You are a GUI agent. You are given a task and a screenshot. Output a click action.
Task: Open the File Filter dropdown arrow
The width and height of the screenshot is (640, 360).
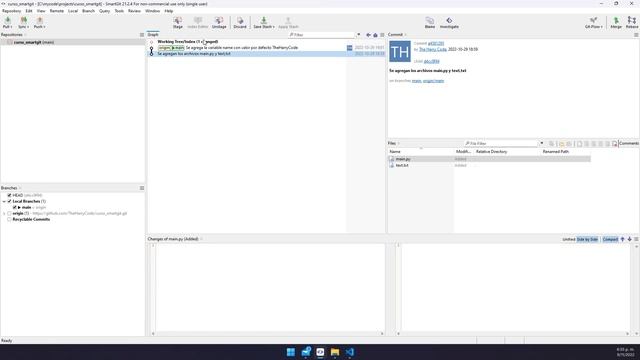[x=542, y=144]
